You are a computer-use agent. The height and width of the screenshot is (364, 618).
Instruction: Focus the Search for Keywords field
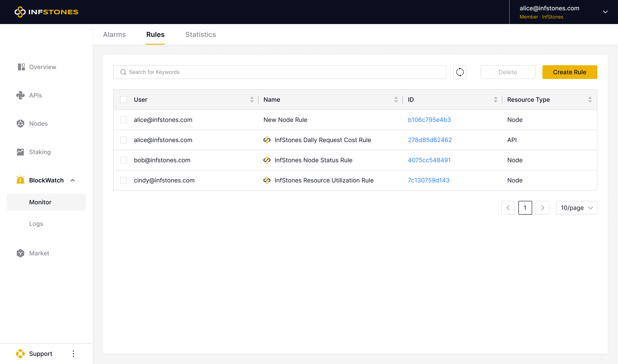[280, 72]
